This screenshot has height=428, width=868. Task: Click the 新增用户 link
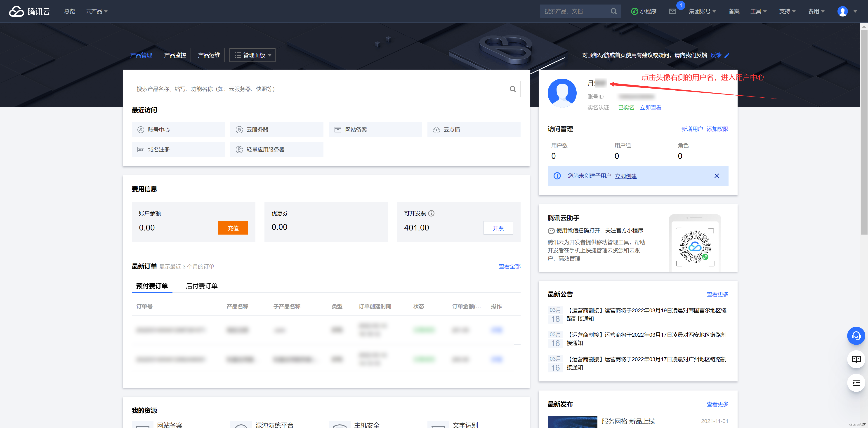tap(692, 129)
